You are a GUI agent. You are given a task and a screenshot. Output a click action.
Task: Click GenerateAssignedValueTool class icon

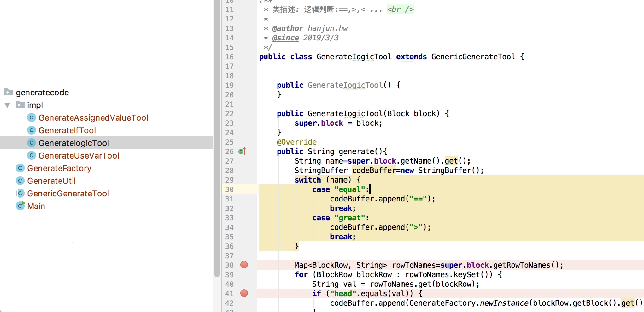31,117
